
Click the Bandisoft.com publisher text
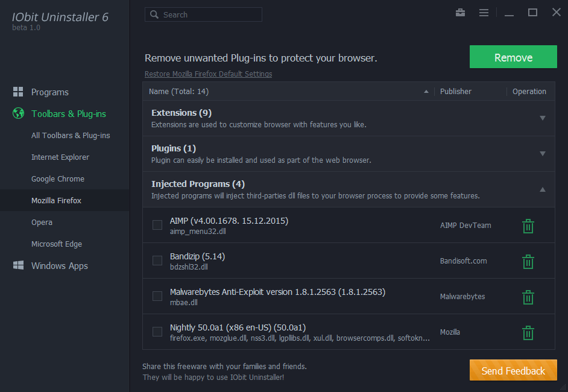coord(463,261)
